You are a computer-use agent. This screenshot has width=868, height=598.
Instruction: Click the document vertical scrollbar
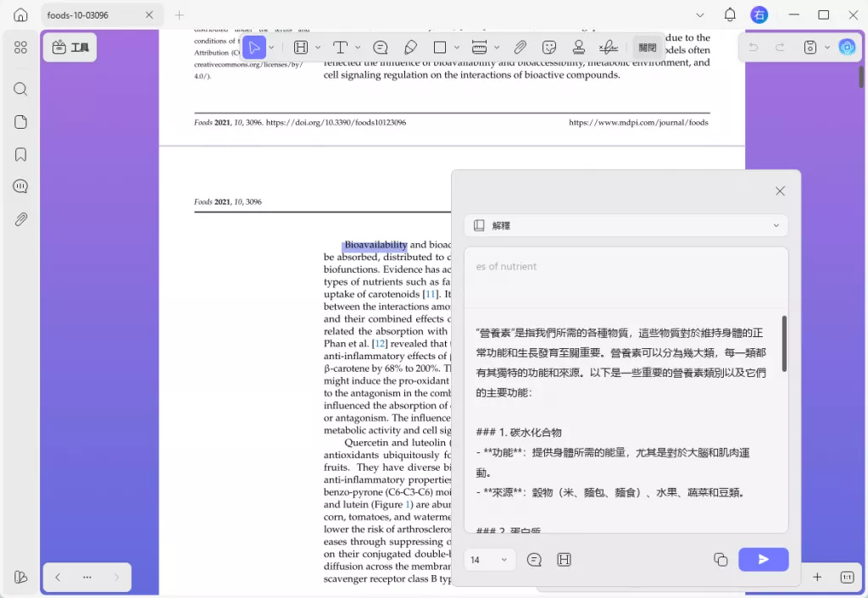coord(861,76)
